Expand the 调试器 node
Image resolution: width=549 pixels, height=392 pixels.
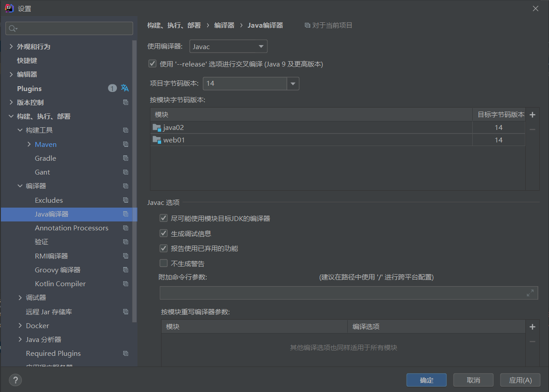[x=20, y=297]
